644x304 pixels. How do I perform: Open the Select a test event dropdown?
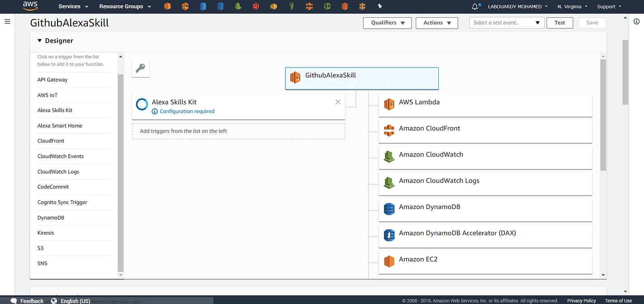point(507,23)
